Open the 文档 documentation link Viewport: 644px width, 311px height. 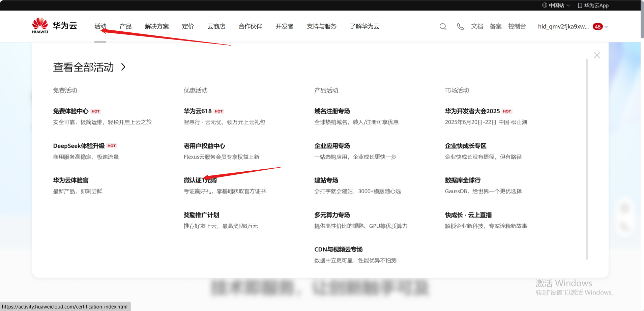pos(477,26)
